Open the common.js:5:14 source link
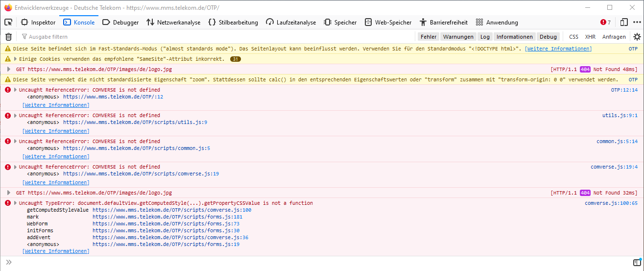 [x=617, y=141]
